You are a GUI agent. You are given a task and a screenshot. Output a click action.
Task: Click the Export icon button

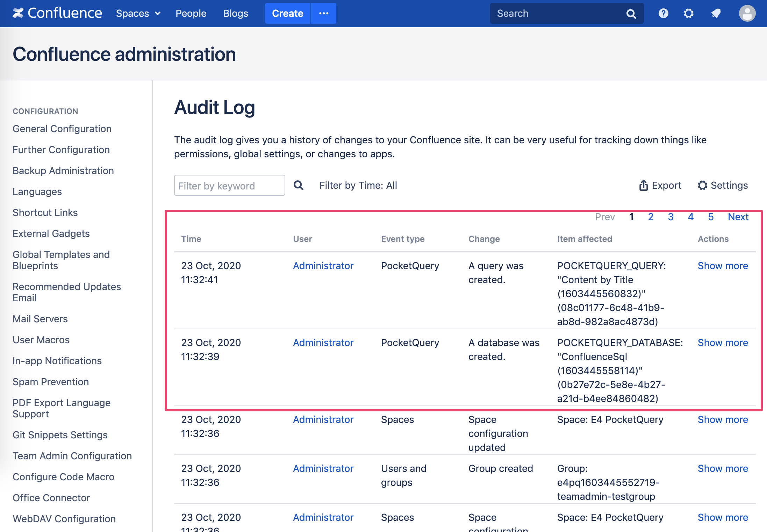660,185
